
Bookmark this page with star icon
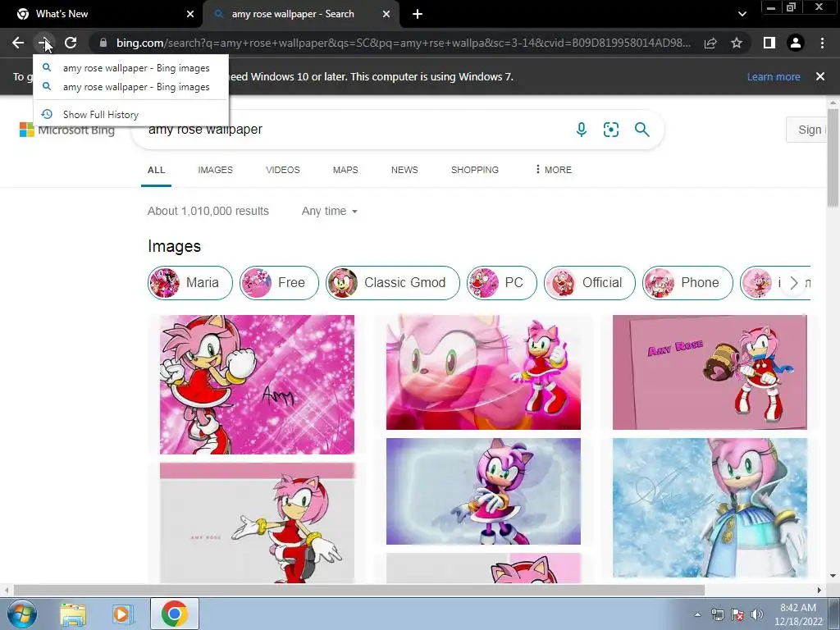[x=737, y=43]
